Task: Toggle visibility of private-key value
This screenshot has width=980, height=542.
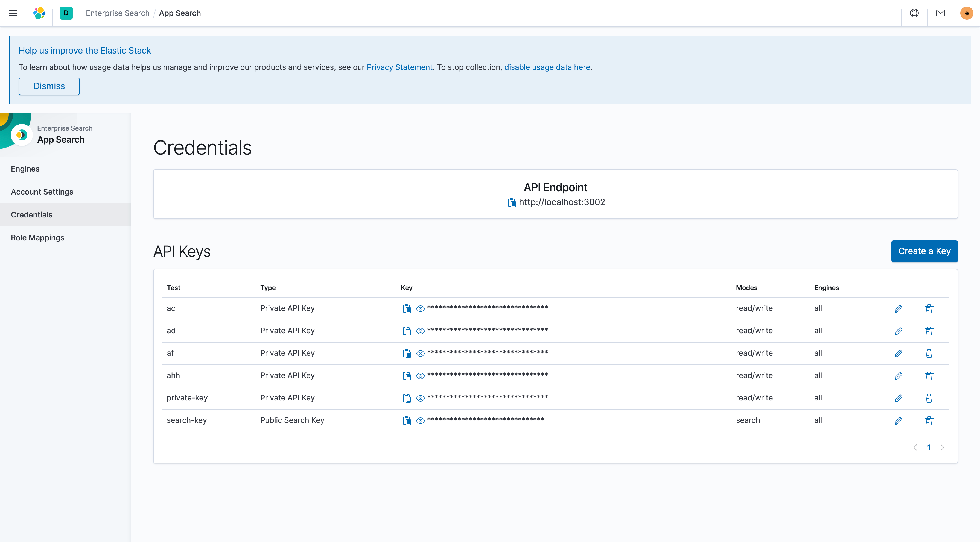Action: pyautogui.click(x=420, y=398)
